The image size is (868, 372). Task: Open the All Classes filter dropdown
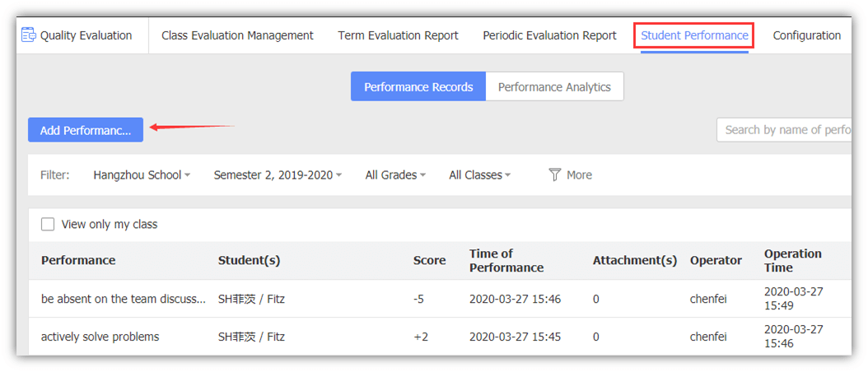pos(479,174)
